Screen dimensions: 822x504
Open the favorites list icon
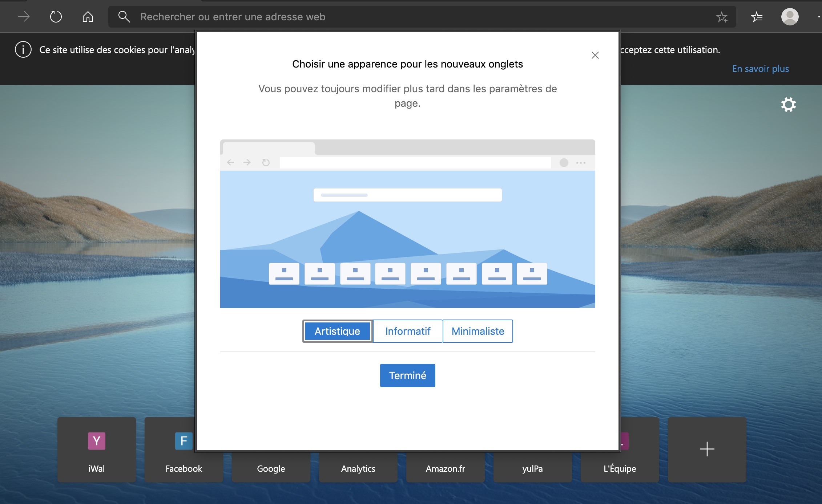click(757, 17)
